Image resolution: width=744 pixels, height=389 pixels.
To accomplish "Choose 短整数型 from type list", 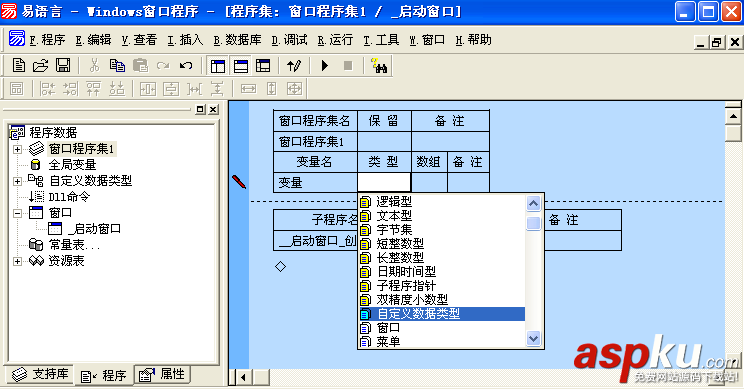I will point(400,244).
